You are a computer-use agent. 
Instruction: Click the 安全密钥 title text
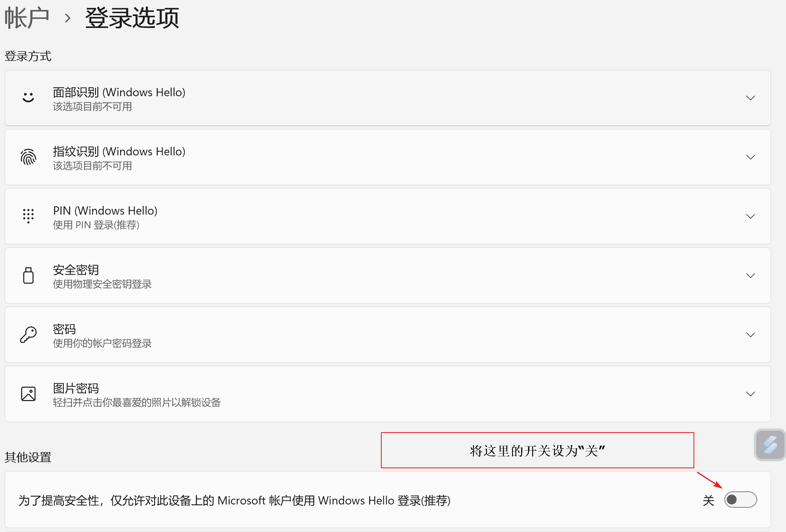(76, 270)
